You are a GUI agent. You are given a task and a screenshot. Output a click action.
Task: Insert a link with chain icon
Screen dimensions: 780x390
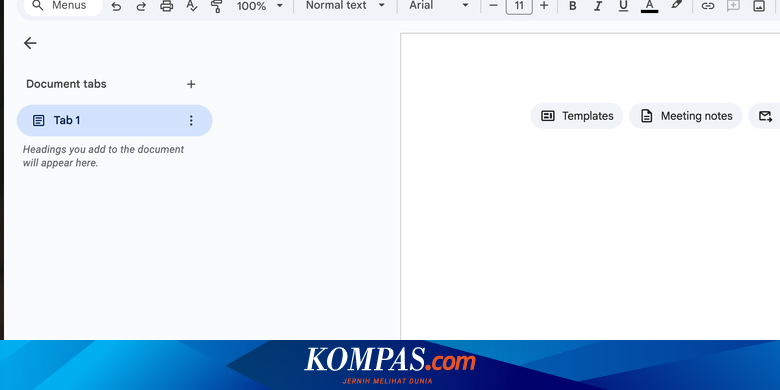707,6
